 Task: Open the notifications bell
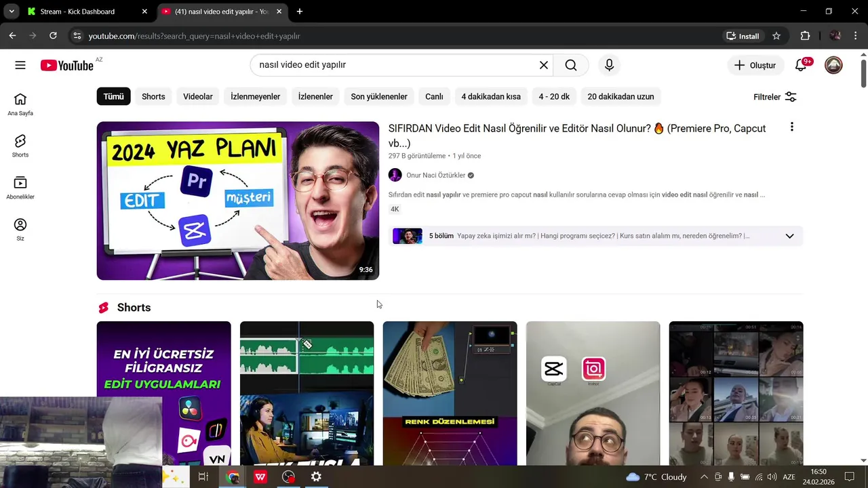point(801,65)
